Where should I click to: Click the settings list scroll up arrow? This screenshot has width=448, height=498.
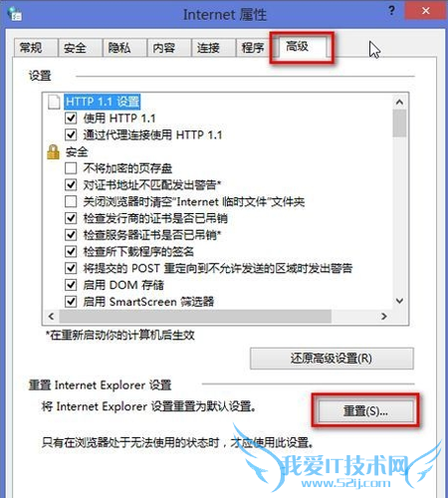[x=399, y=102]
